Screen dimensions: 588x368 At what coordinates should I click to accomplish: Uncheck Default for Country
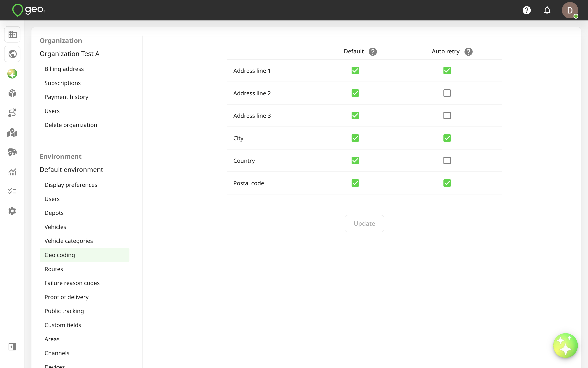(x=355, y=161)
